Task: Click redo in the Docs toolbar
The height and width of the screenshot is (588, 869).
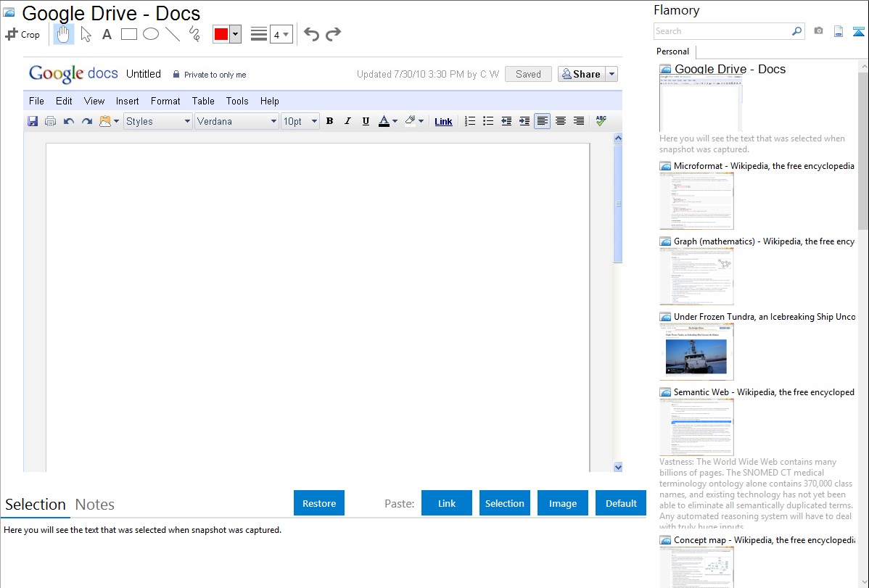Action: 87,121
